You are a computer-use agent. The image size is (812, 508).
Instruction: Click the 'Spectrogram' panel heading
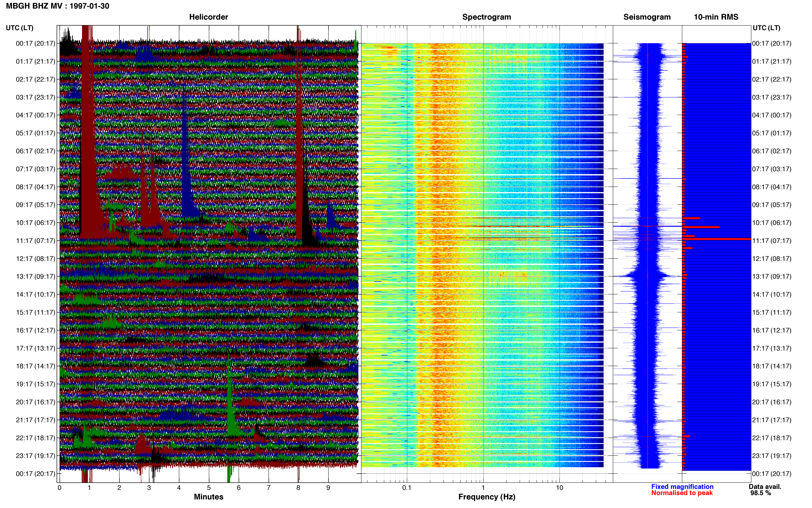(x=487, y=17)
